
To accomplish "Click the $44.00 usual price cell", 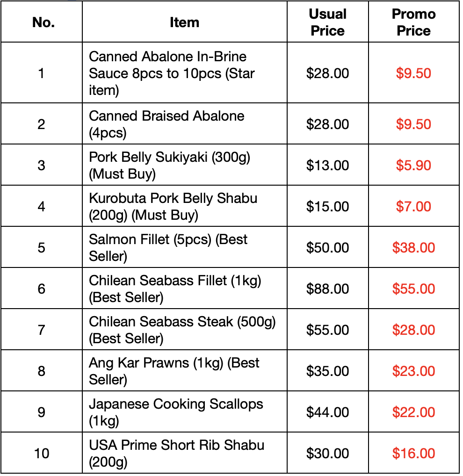I will 327,412.
